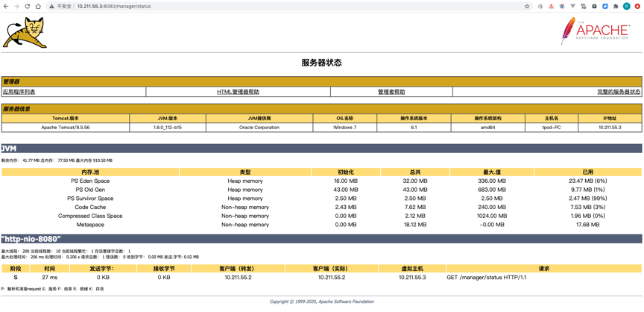Reload the Tomcat status page
The width and height of the screenshot is (644, 312).
[28, 6]
